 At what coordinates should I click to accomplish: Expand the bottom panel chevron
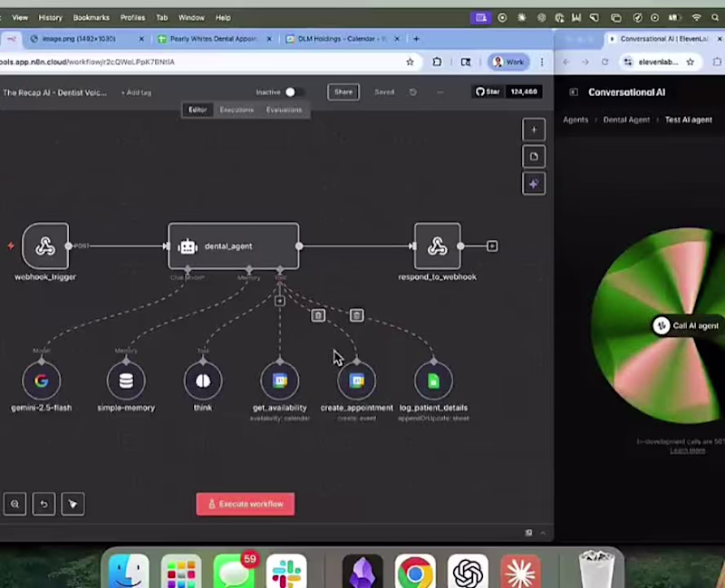543,533
